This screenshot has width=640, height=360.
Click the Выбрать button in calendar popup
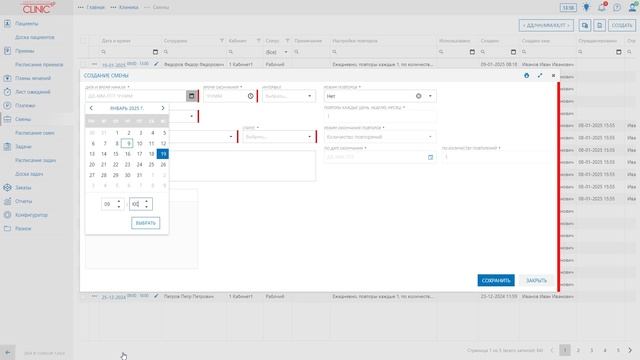pos(145,223)
